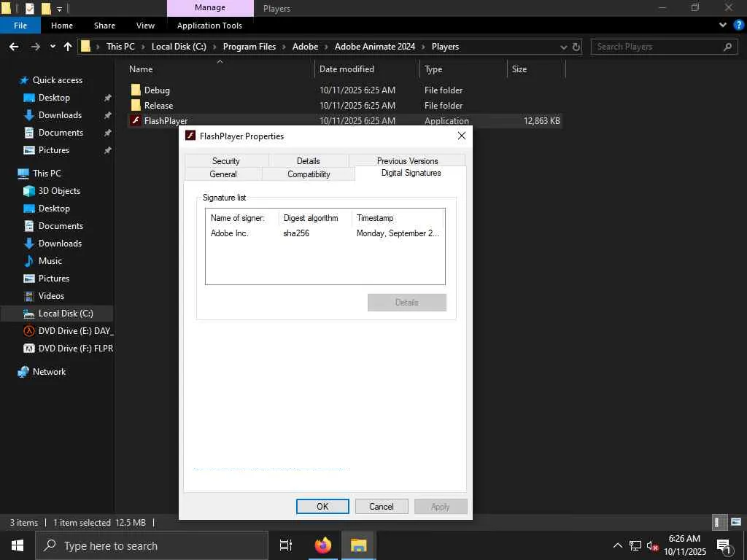The height and width of the screenshot is (560, 747).
Task: Open notification center icon
Action: point(724,545)
